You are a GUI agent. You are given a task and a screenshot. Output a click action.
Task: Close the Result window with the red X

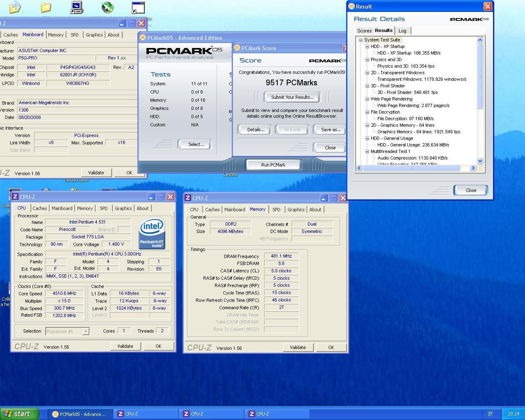tap(488, 6)
